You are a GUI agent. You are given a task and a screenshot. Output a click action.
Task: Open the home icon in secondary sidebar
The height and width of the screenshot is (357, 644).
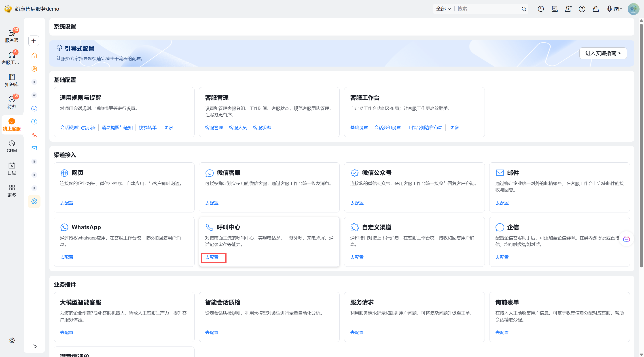tap(34, 55)
